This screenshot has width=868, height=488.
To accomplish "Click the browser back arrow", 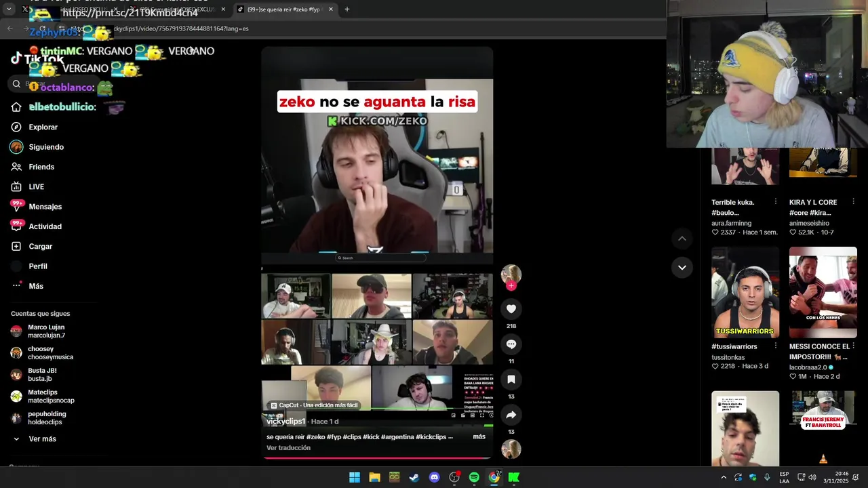I will tap(10, 28).
